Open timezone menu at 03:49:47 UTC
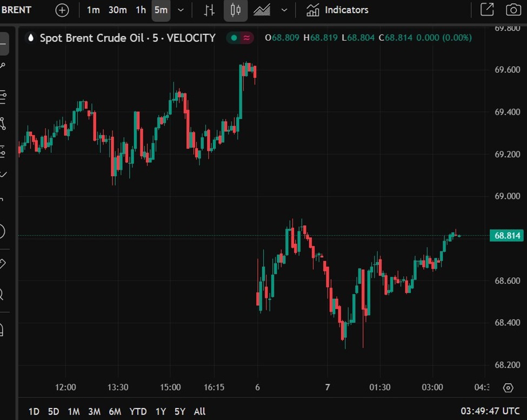The height and width of the screenshot is (420, 527). pos(491,411)
